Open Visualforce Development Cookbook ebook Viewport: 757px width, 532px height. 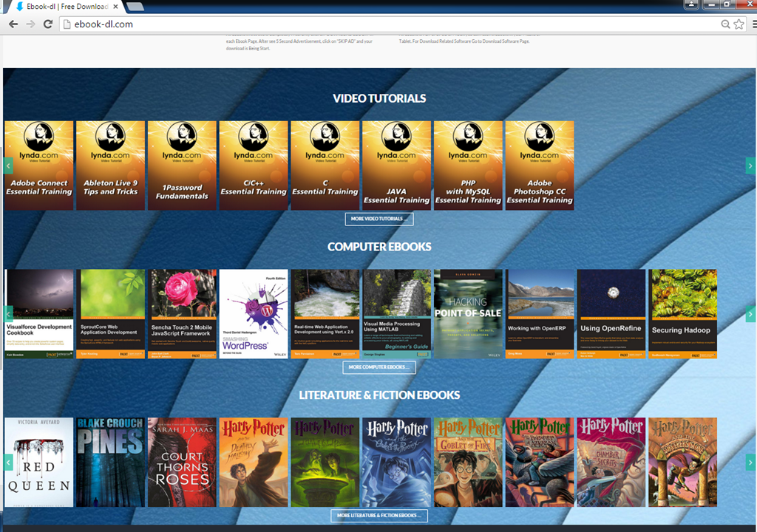pyautogui.click(x=39, y=314)
